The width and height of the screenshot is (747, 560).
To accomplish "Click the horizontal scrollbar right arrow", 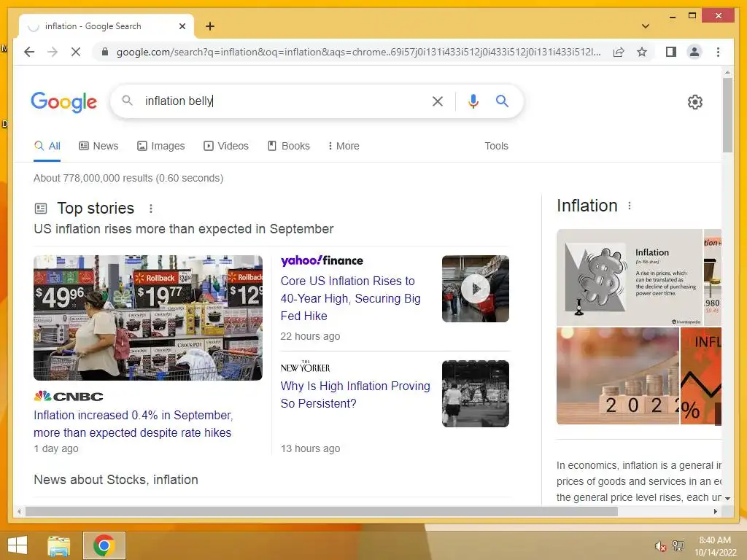I will (x=715, y=511).
